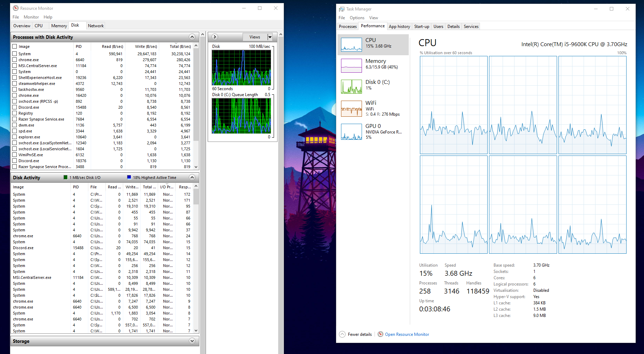The image size is (644, 354).
Task: Switch to the CPU tab in Resource Monitor
Action: pyautogui.click(x=38, y=26)
